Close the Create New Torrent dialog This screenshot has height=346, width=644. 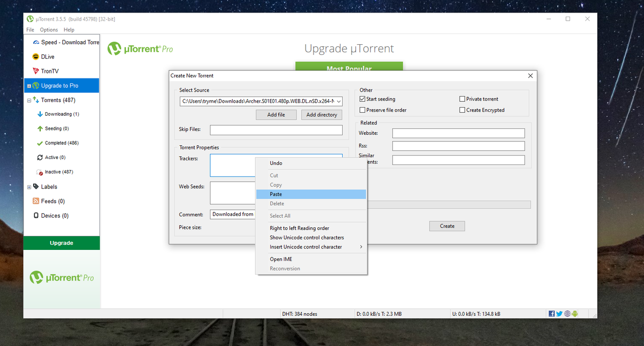(x=530, y=76)
